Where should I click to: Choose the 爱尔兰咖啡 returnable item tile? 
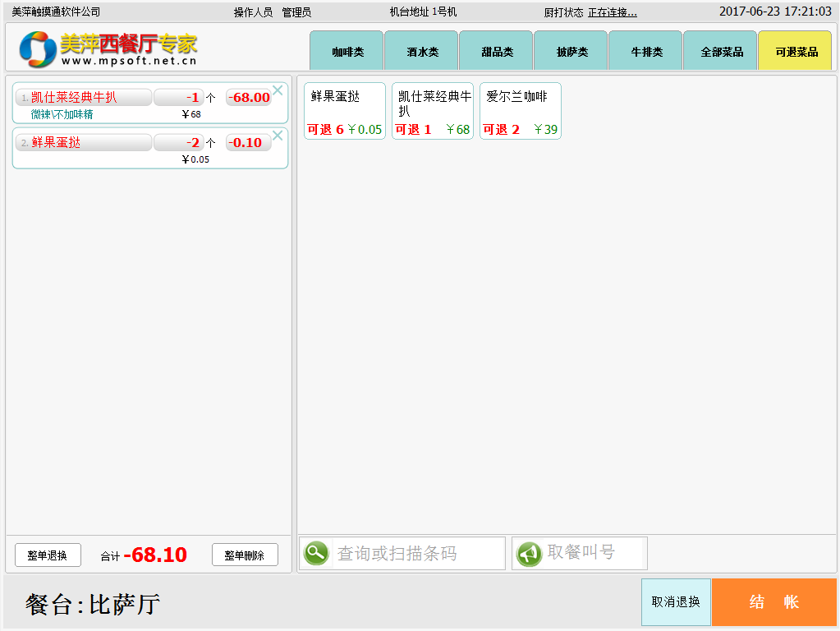(520, 111)
